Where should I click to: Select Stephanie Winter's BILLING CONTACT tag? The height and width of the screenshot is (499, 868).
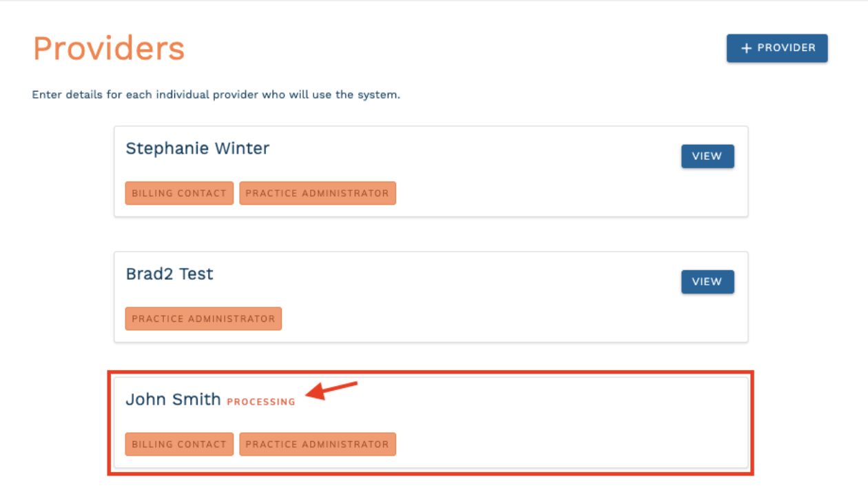[x=179, y=194]
